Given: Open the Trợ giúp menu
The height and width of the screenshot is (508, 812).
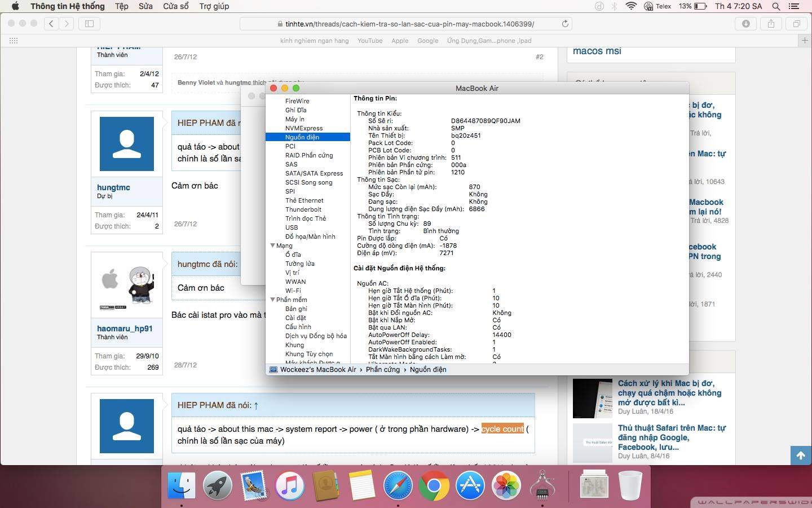Looking at the screenshot, I should coord(214,6).
